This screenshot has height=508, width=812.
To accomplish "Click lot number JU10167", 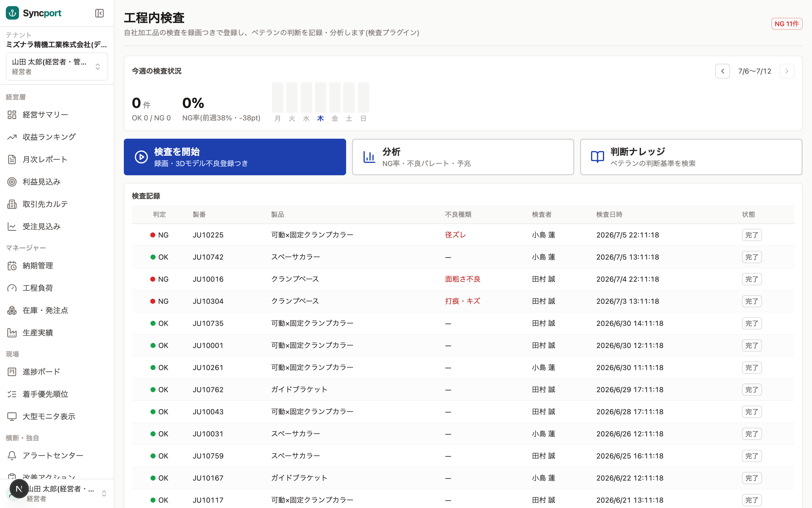I will [208, 478].
